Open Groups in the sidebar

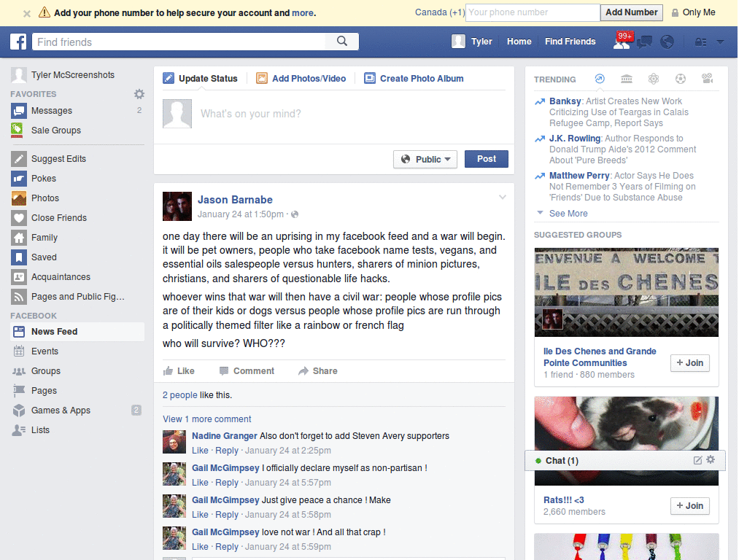click(x=77, y=371)
